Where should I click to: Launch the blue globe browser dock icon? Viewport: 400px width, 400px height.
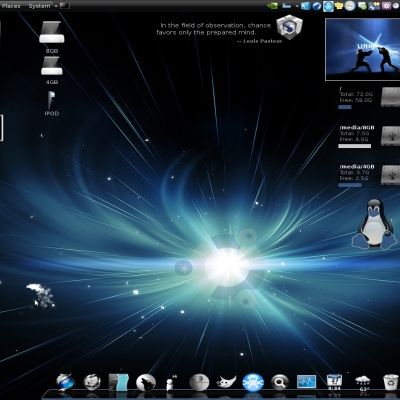(65, 382)
